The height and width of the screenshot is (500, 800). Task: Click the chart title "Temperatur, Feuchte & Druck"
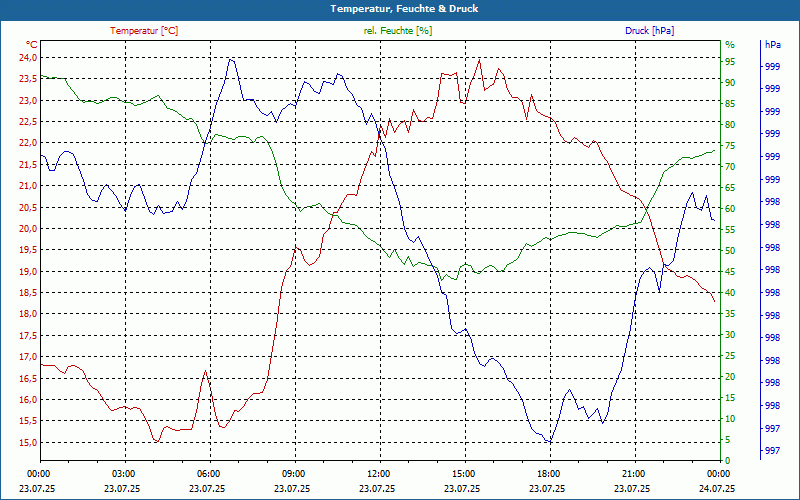coord(404,9)
